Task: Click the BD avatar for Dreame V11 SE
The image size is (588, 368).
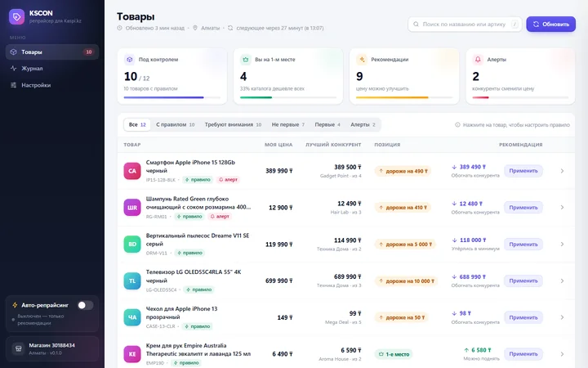Action: tap(132, 244)
